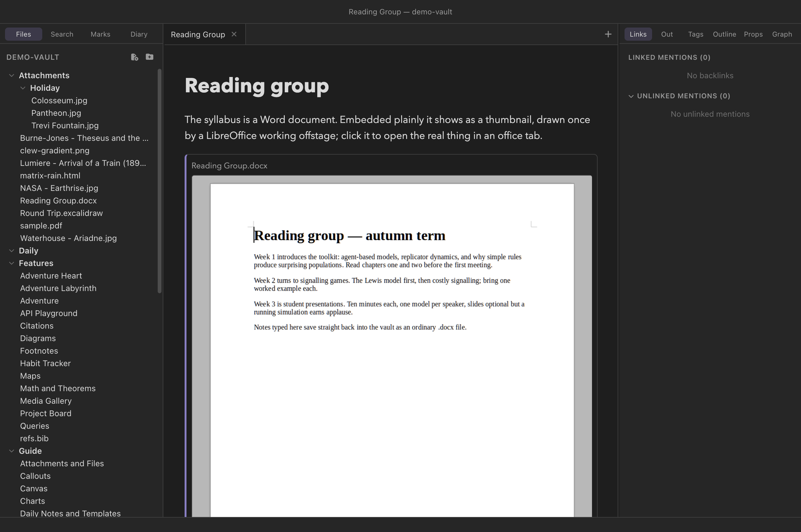Click the new folder icon in the DEMO-VAULT header
The height and width of the screenshot is (532, 801).
tap(149, 57)
